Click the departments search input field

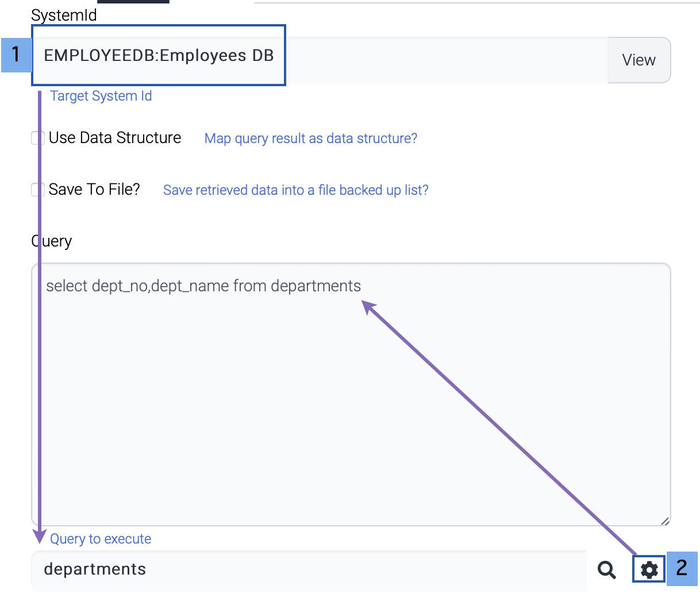pos(308,569)
